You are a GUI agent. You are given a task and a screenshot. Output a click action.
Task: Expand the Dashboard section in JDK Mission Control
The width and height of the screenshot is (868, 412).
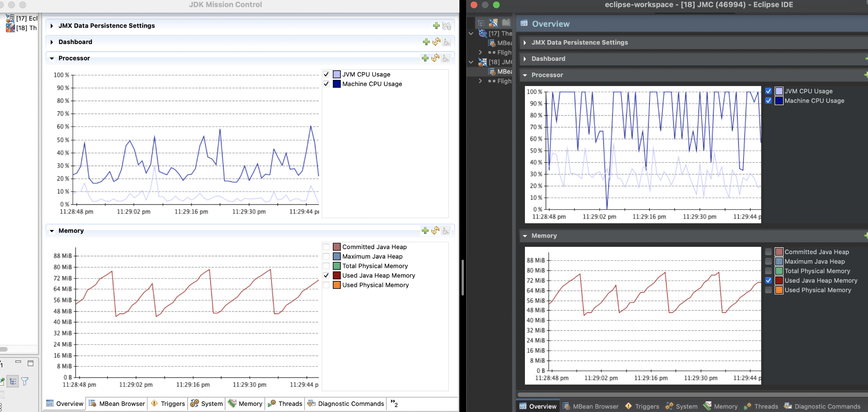(x=52, y=42)
